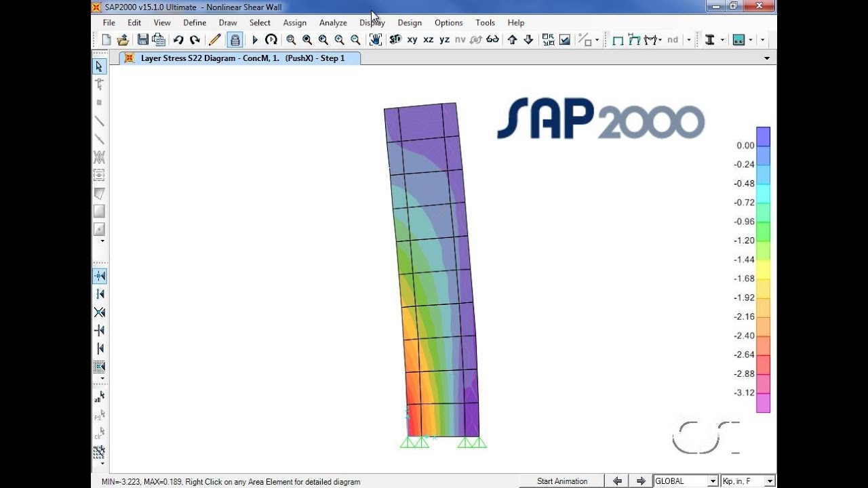
Task: Select the Pan hand tool
Action: 375,40
